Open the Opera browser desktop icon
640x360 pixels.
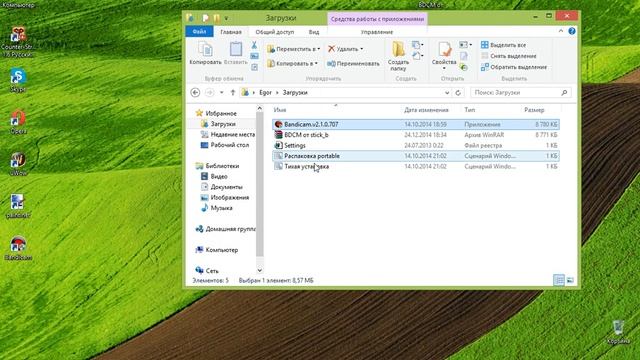pyautogui.click(x=18, y=122)
